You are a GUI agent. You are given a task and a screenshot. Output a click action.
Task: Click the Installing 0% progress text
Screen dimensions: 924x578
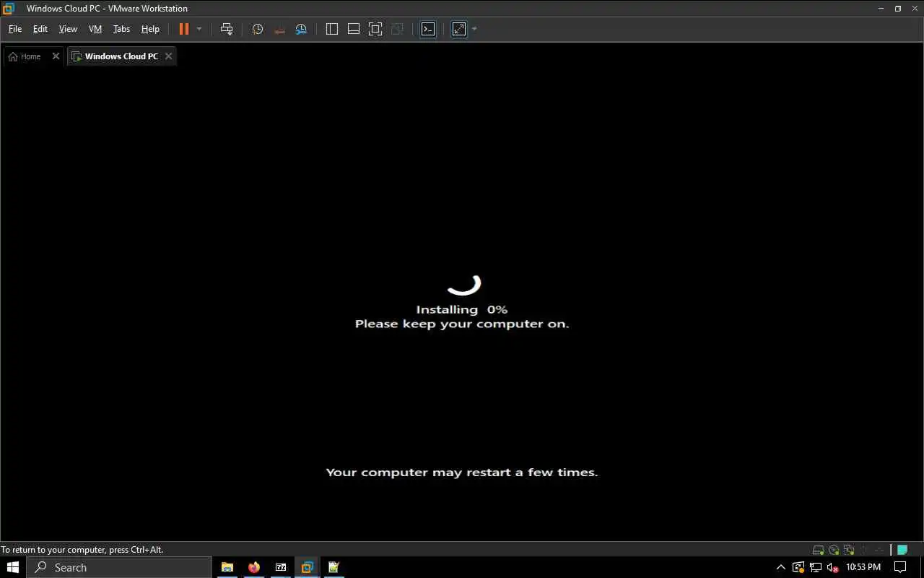462,309
